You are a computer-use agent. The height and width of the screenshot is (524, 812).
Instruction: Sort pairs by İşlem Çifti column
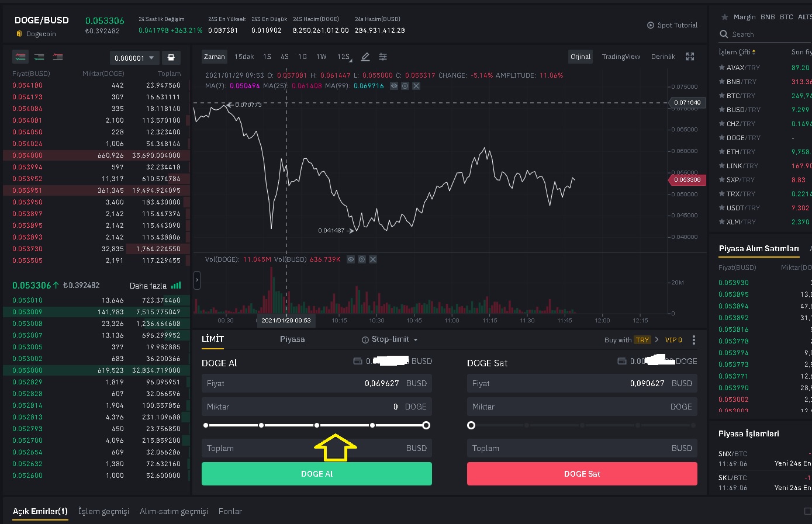pyautogui.click(x=737, y=52)
